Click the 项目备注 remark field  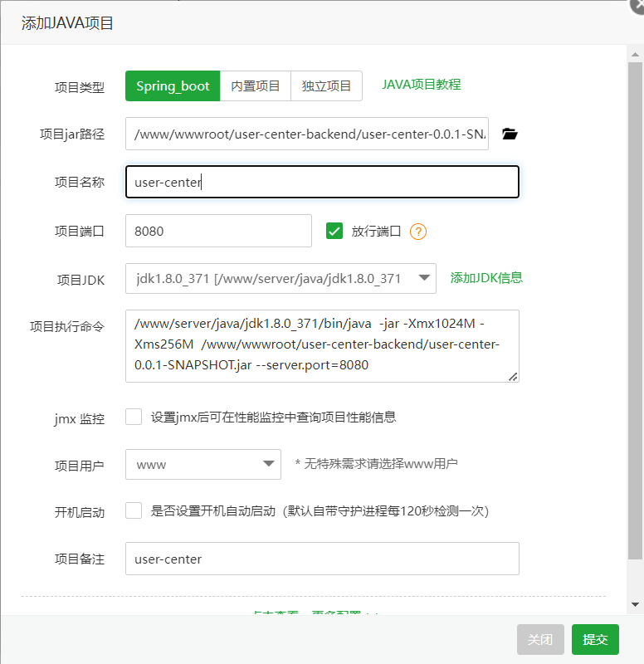click(322, 559)
